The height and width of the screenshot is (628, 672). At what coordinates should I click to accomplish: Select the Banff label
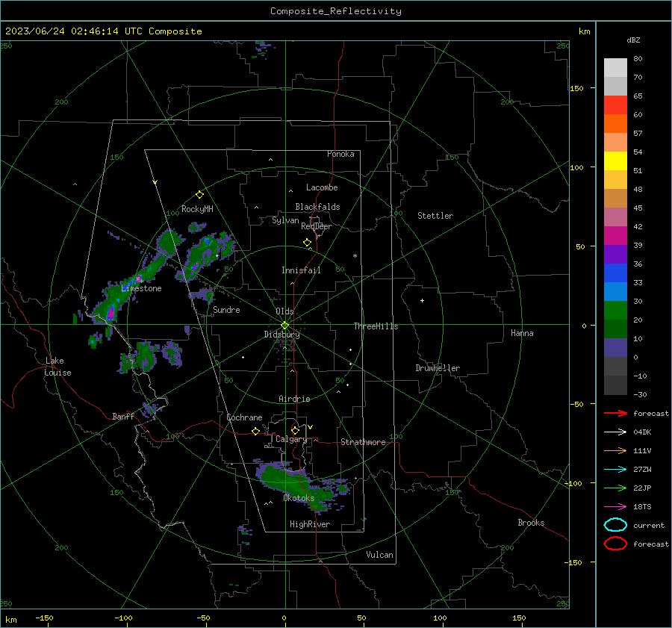click(123, 417)
